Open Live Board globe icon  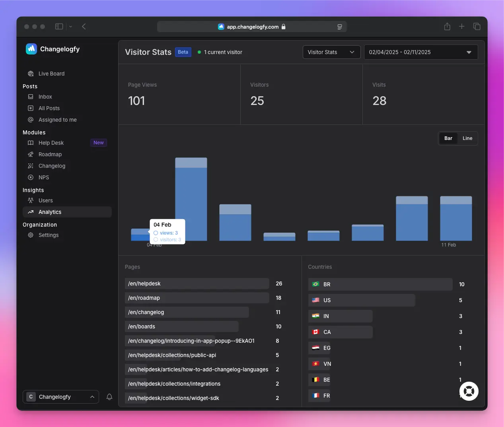coord(31,74)
